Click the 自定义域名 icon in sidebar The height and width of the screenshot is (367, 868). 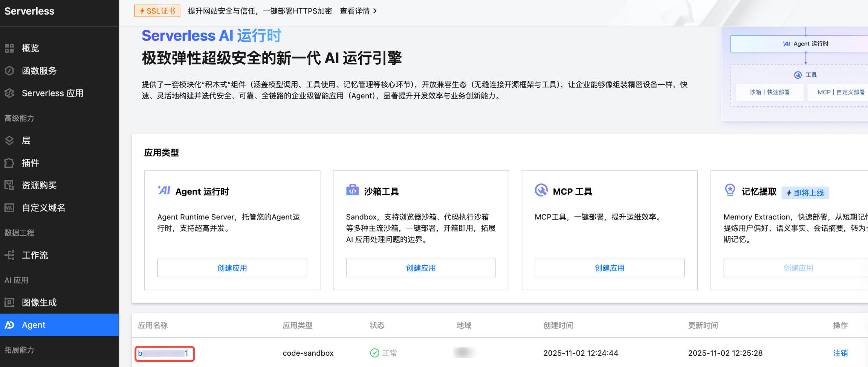click(9, 208)
